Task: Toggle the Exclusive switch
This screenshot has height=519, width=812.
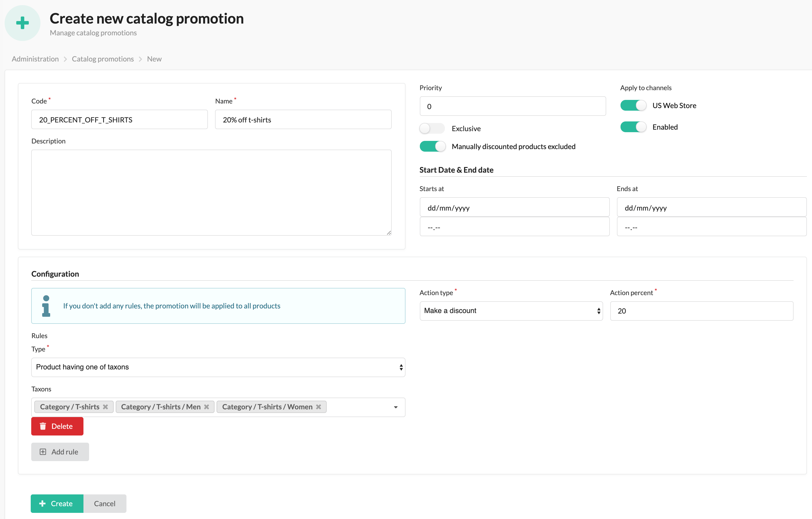Action: pyautogui.click(x=432, y=129)
